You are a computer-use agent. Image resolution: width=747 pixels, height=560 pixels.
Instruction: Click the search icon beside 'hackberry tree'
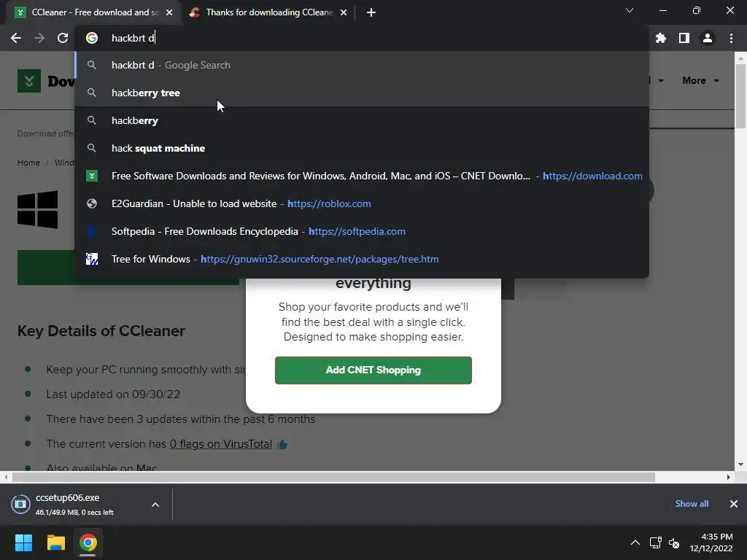(x=92, y=93)
